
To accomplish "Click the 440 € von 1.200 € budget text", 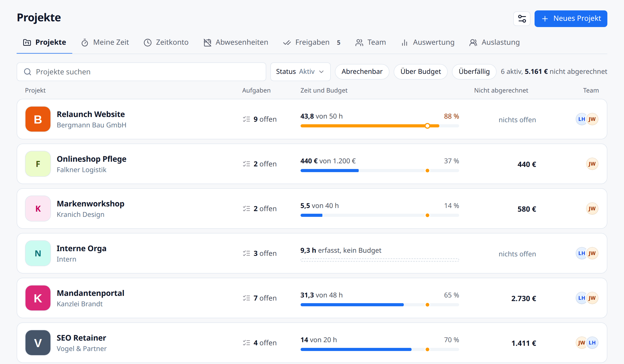I will click(328, 161).
